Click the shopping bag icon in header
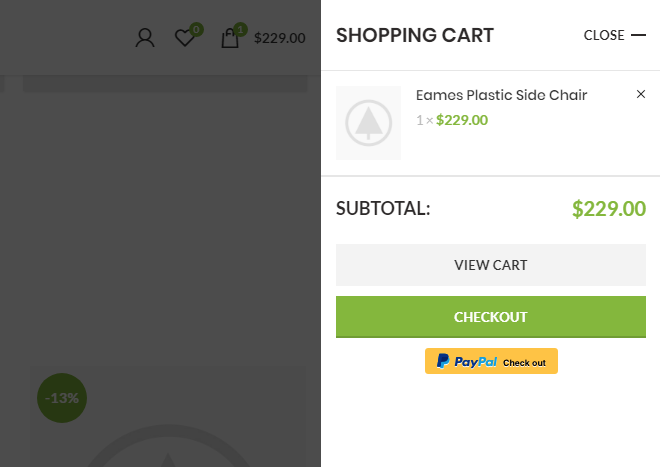This screenshot has height=467, width=660. [x=230, y=39]
